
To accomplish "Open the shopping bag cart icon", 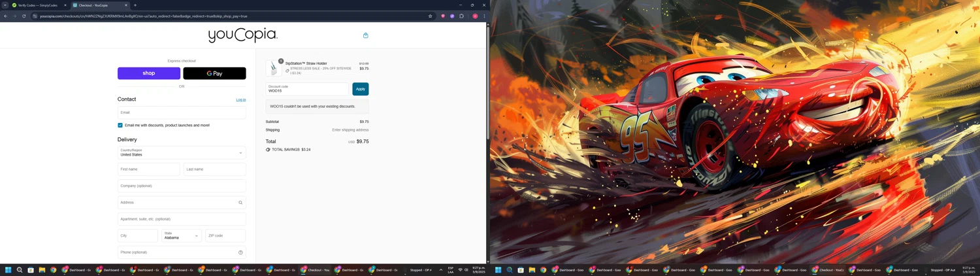I will (365, 35).
